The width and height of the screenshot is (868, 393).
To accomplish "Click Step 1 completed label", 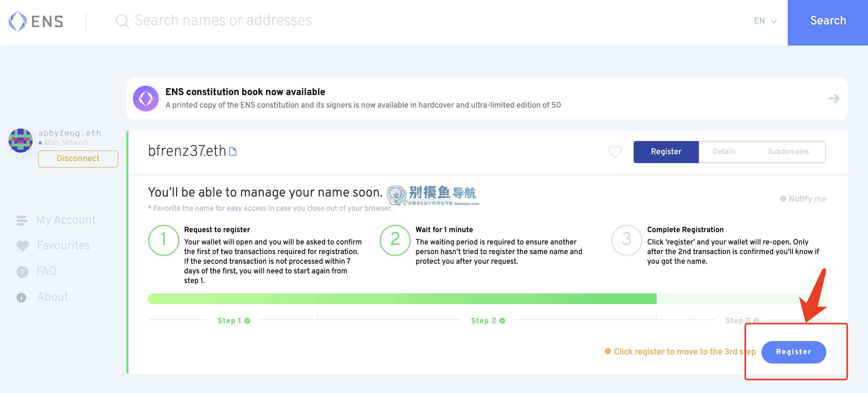I will 234,320.
